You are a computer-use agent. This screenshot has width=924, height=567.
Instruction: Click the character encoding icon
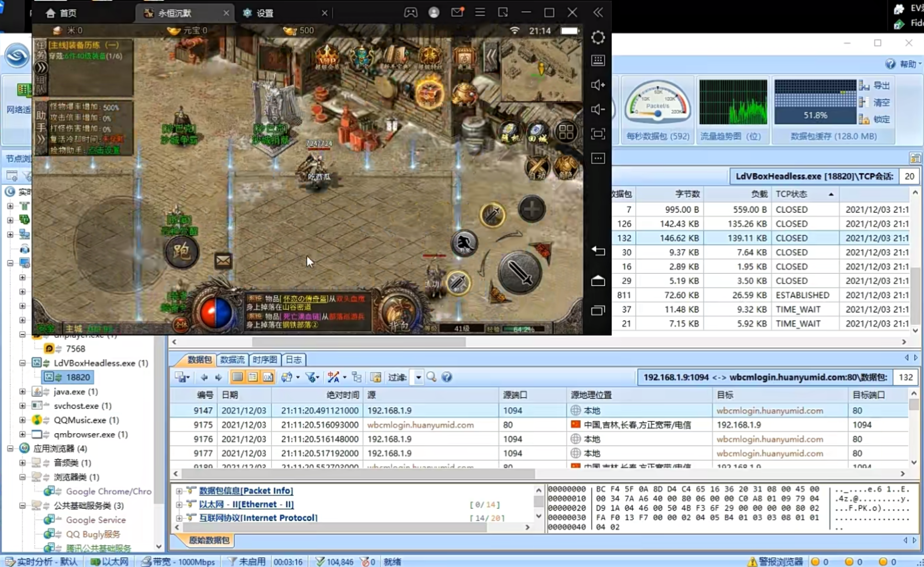[x=334, y=377]
